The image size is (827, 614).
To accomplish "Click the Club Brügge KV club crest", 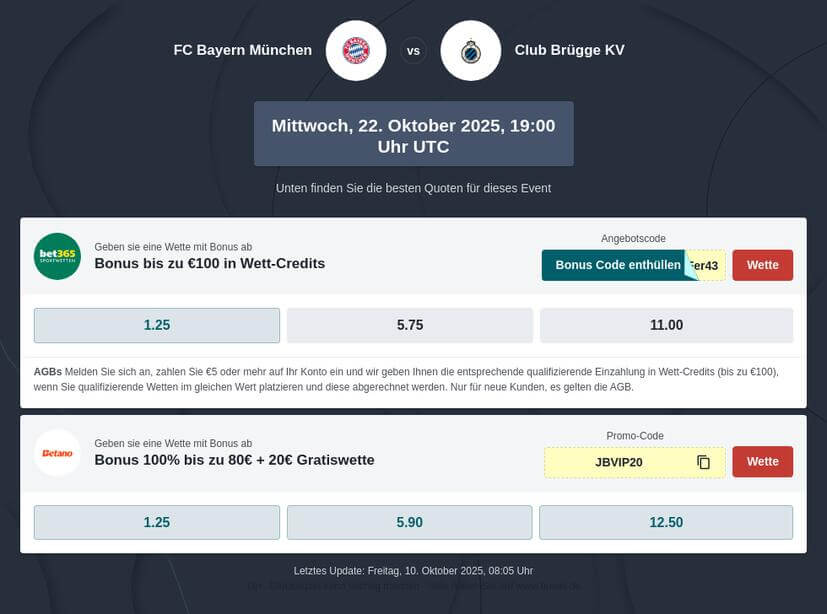I will coord(470,50).
